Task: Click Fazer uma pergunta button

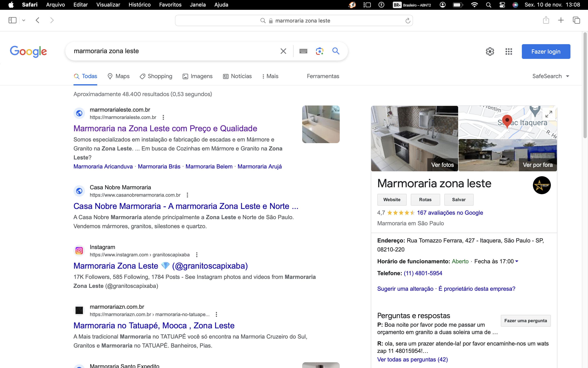Action: coord(526,321)
